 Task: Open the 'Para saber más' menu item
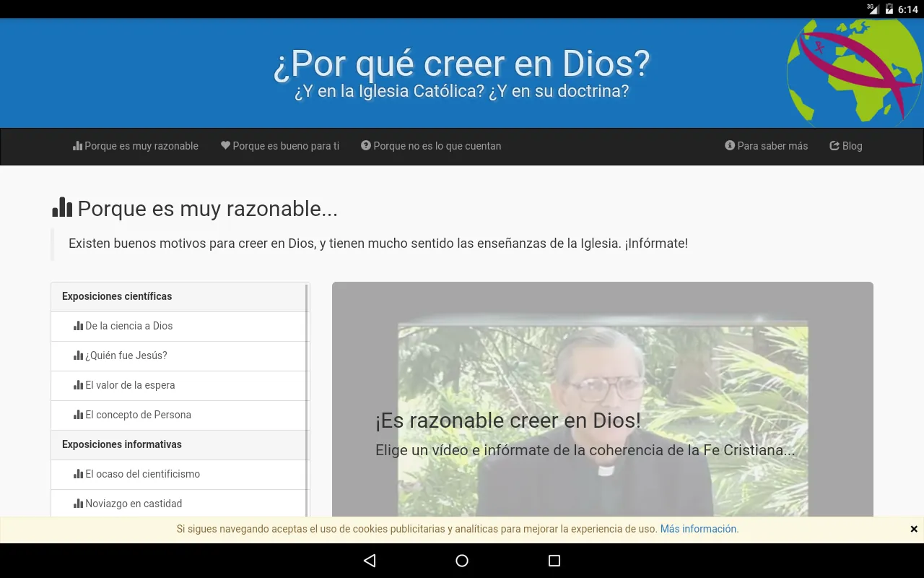point(767,146)
